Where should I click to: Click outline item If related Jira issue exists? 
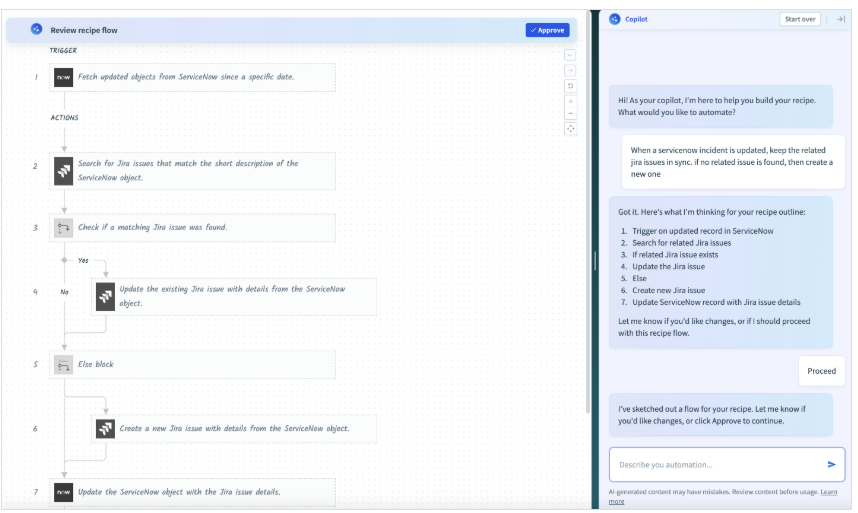coord(675,255)
